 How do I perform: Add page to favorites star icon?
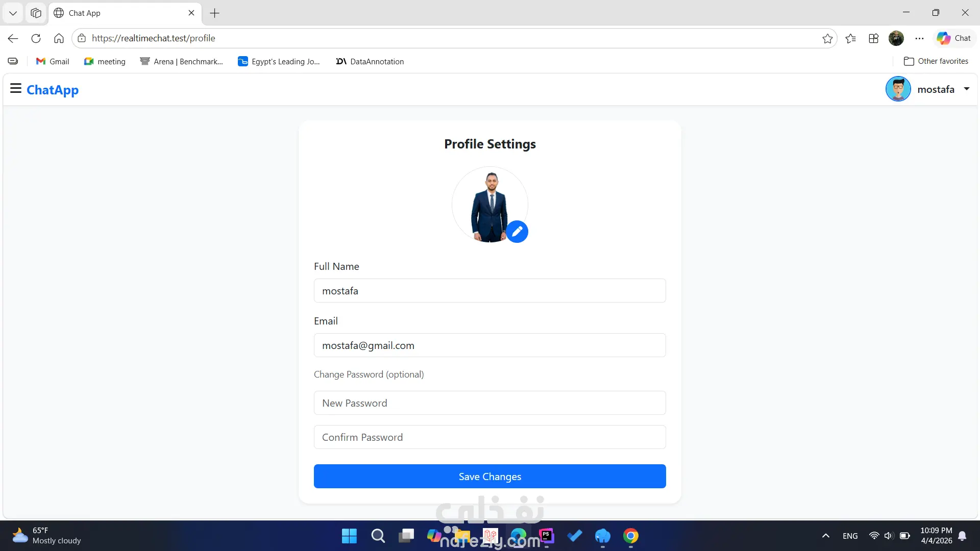pyautogui.click(x=827, y=38)
